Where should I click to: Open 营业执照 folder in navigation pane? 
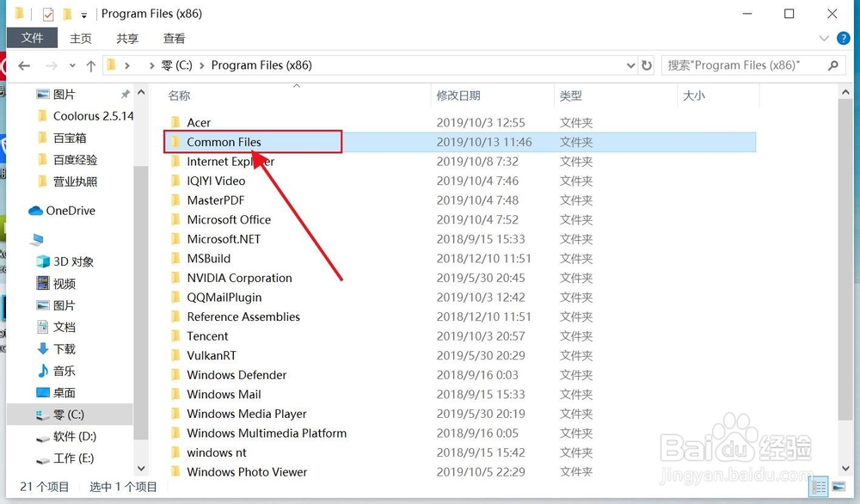click(x=75, y=182)
